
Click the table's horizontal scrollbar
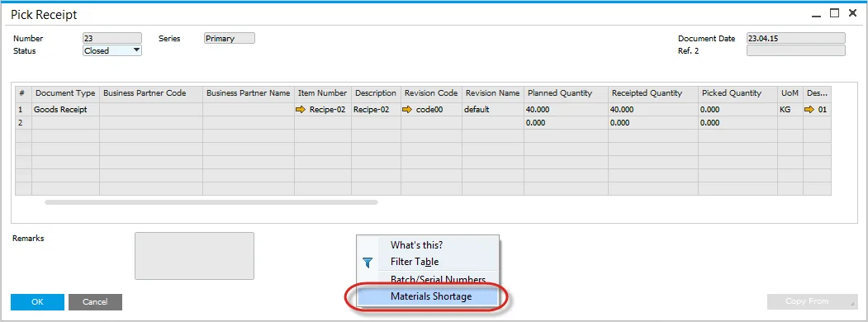pyautogui.click(x=211, y=202)
